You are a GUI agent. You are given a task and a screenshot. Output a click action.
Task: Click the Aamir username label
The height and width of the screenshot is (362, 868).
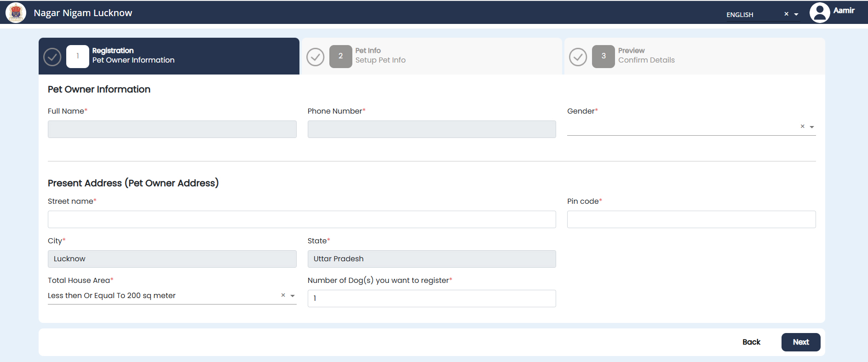tap(844, 11)
